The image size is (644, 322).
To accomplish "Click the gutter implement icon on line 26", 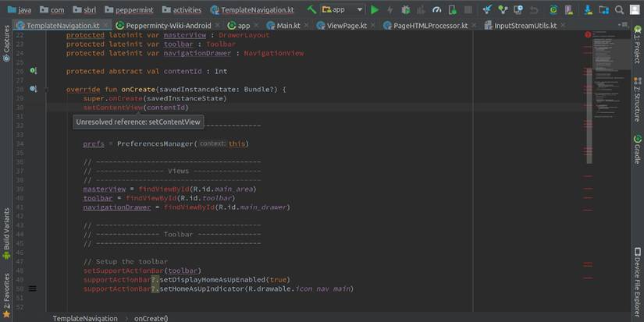I will point(33,71).
